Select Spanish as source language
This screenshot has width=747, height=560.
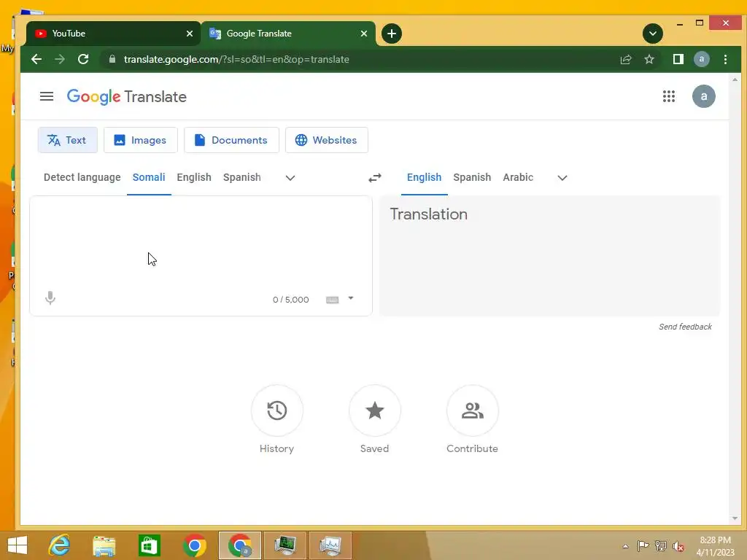[241, 177]
